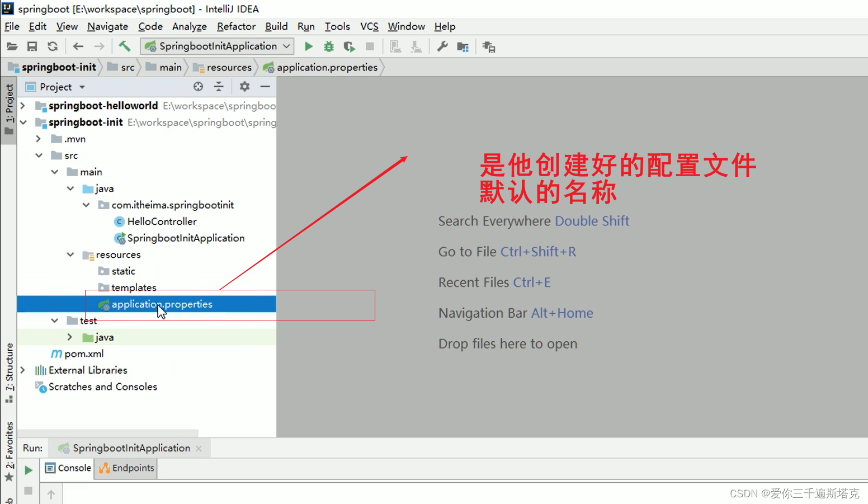Sync project with the refresh icon
Screen dimensions: 868x504
click(x=53, y=46)
